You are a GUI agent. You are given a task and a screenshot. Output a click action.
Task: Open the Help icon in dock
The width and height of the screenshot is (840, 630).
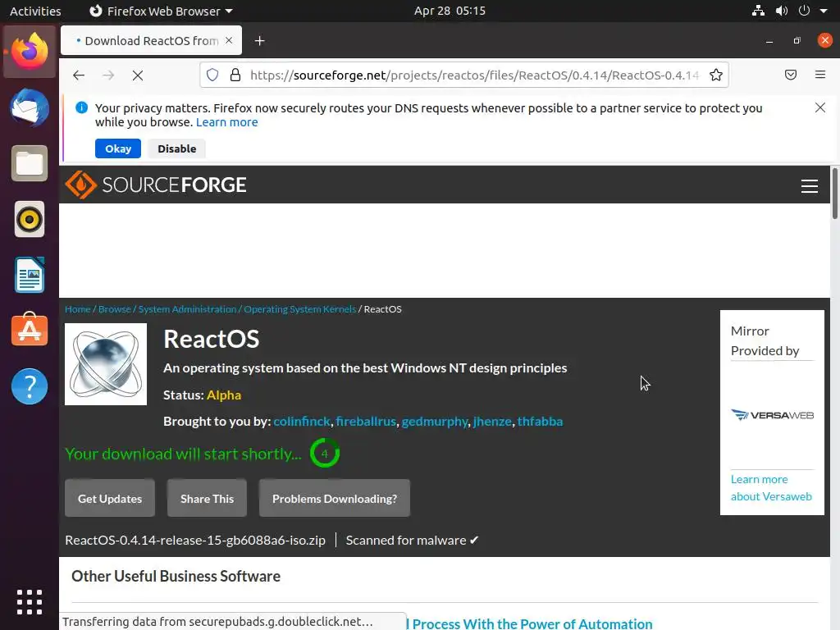(30, 386)
